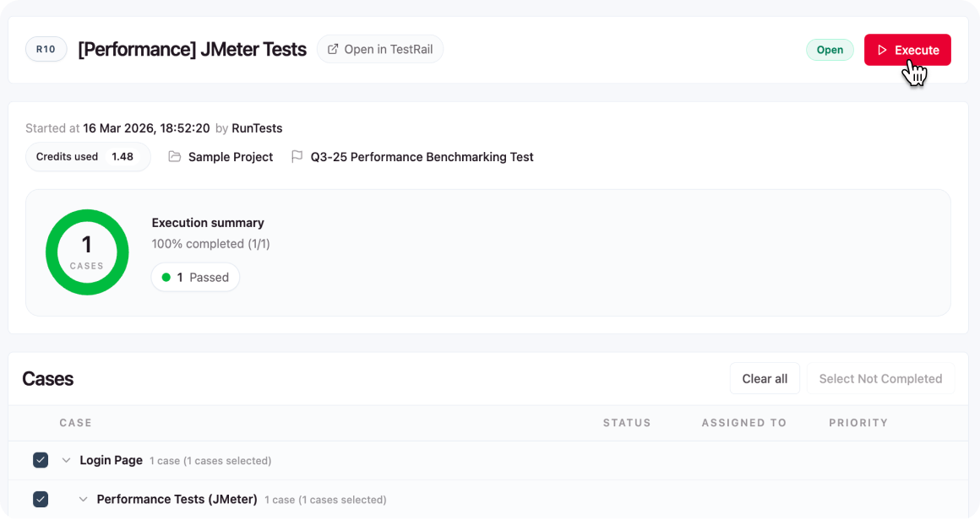
Task: Click the ASSIGNED TO column header
Action: click(x=743, y=423)
